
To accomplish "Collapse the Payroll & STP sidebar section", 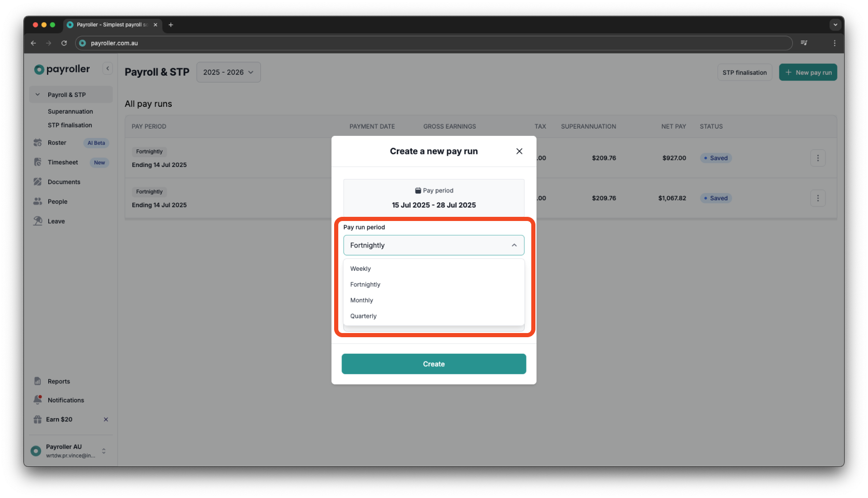I will (x=37, y=94).
